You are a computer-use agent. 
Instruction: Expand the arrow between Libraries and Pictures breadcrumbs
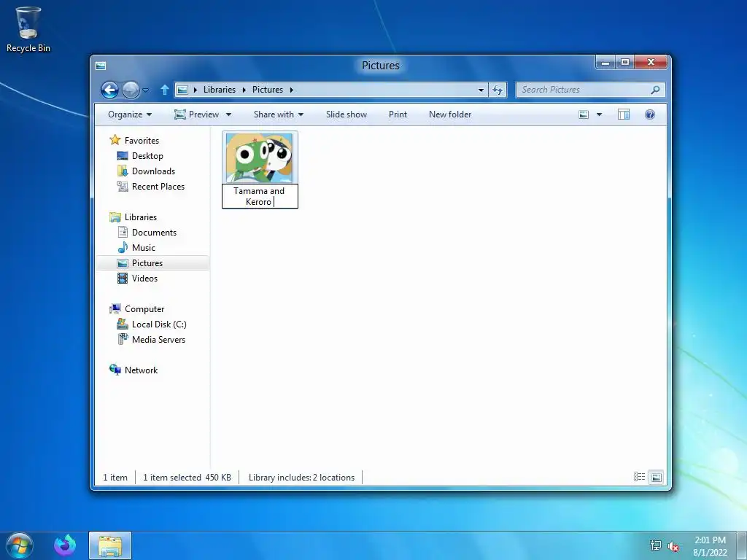coord(244,90)
